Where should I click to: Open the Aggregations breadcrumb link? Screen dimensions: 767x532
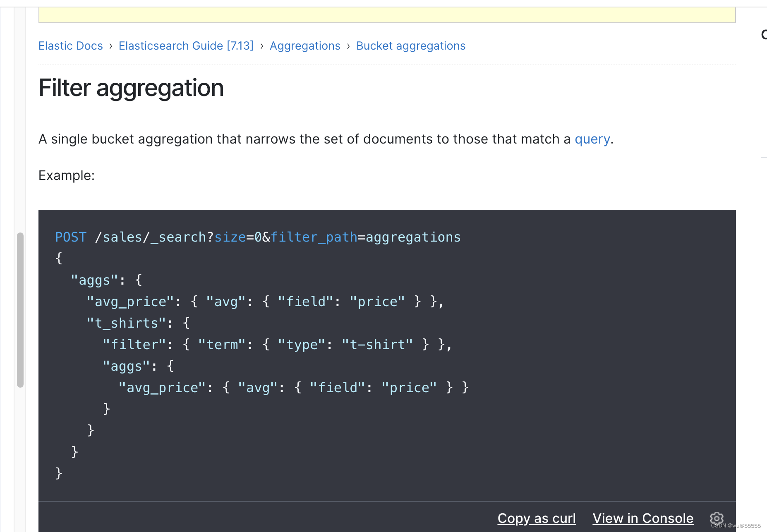(x=305, y=46)
